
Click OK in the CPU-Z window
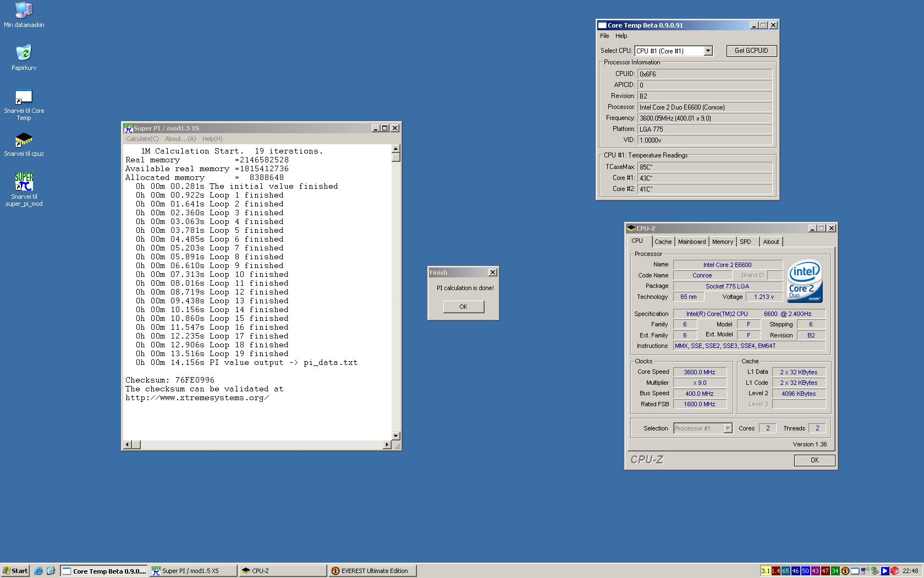click(x=815, y=460)
